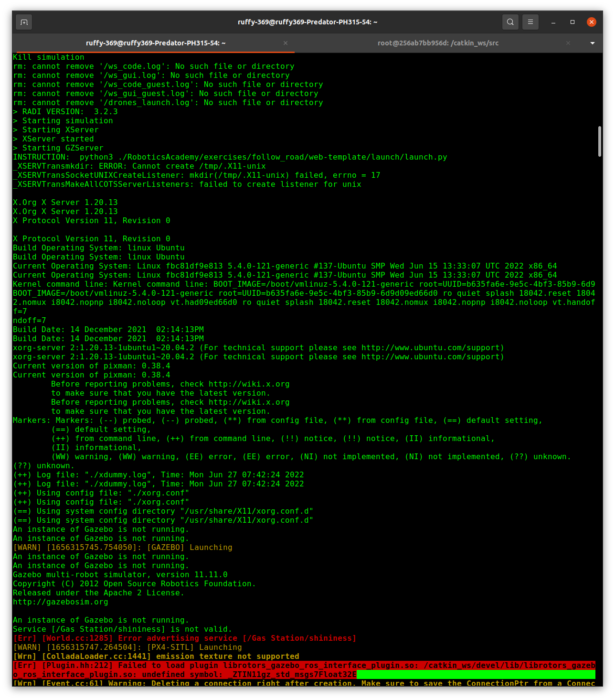Open a new terminal tab
The height and width of the screenshot is (700, 615).
click(x=24, y=22)
